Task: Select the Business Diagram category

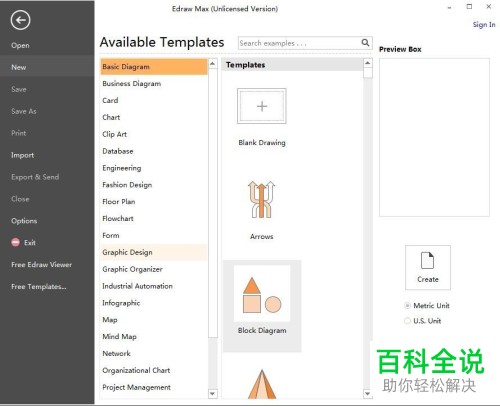Action: pyautogui.click(x=154, y=84)
